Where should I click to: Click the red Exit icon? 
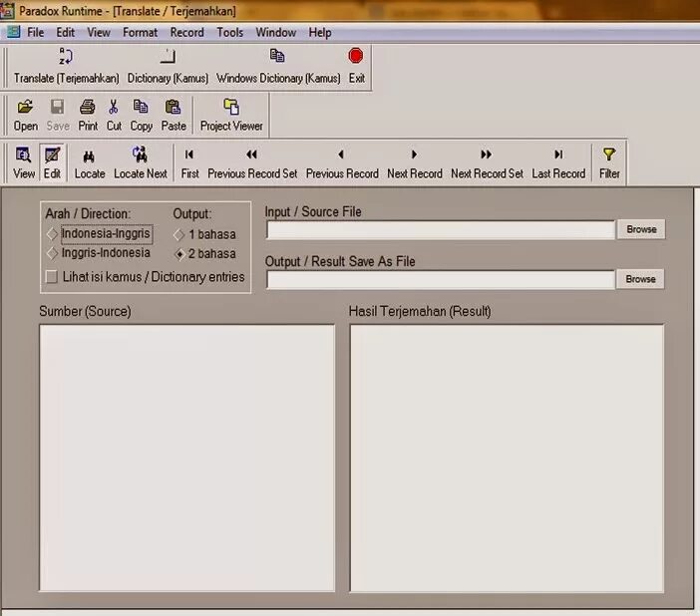coord(356,56)
